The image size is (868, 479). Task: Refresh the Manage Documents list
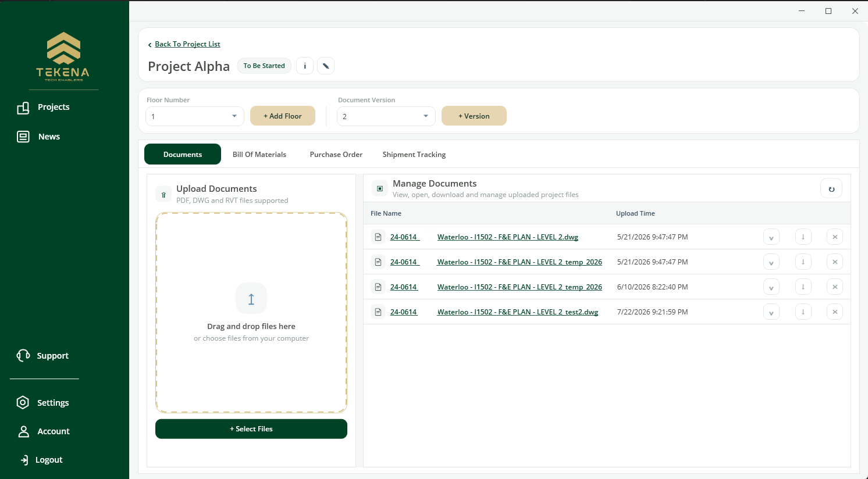pos(831,189)
